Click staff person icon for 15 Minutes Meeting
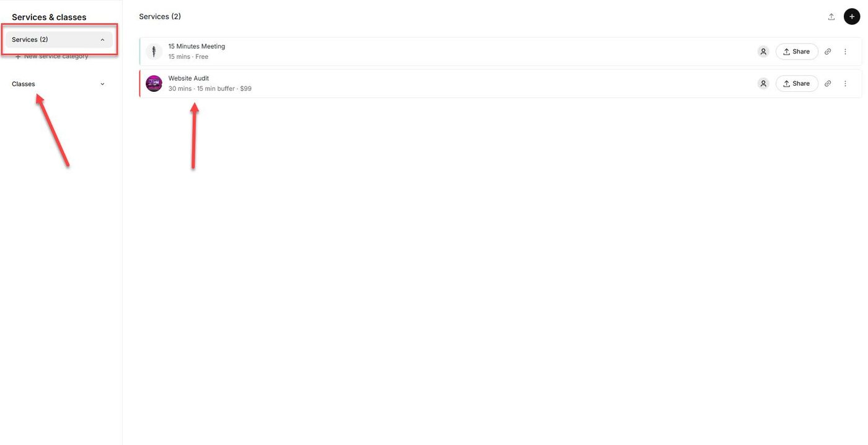 (763, 52)
